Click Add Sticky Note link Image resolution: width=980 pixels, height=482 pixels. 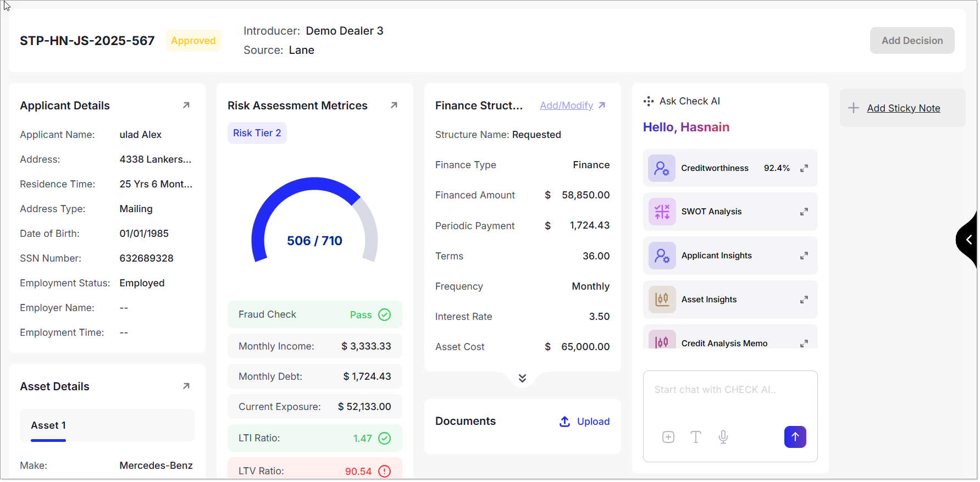pos(903,108)
